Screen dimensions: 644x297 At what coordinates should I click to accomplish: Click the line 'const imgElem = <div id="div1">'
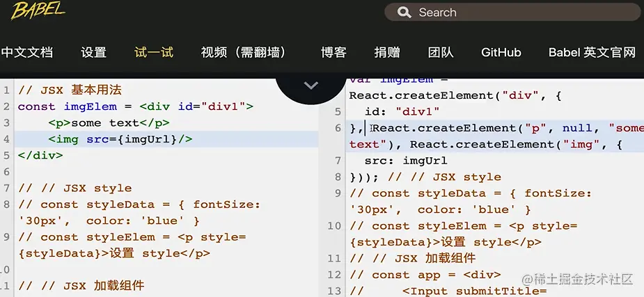(x=136, y=106)
